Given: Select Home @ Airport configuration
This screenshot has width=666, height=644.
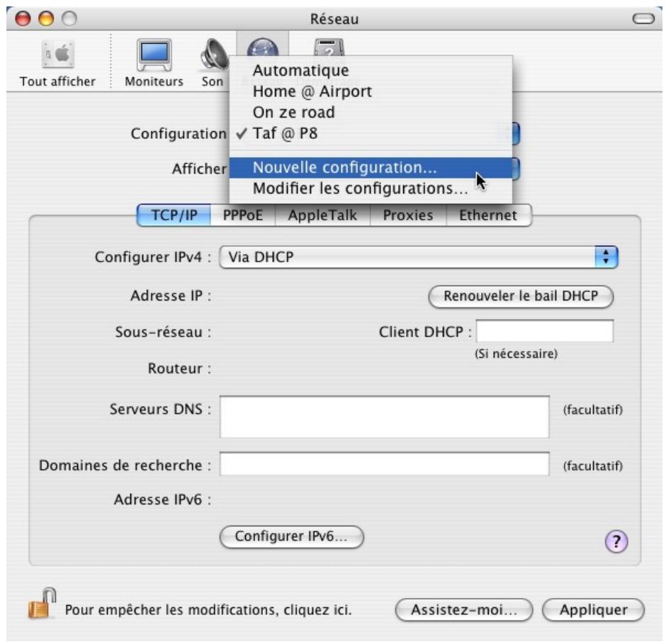Looking at the screenshot, I should (371, 91).
